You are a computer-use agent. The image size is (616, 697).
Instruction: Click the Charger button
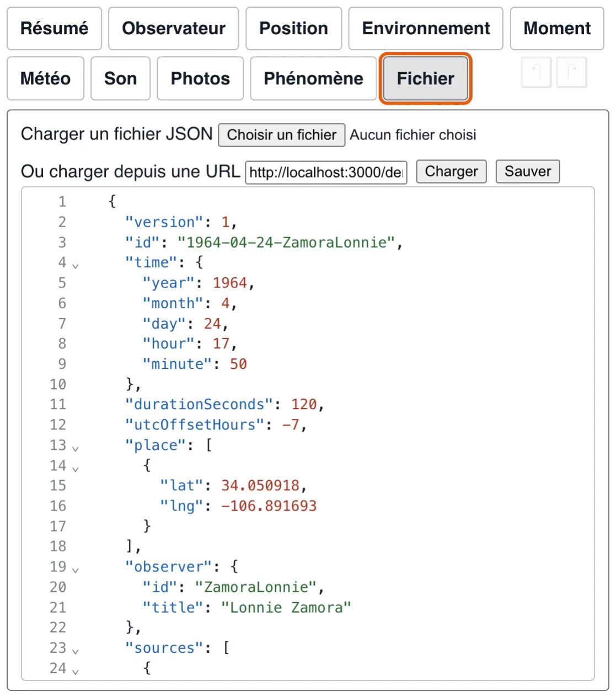tap(451, 171)
